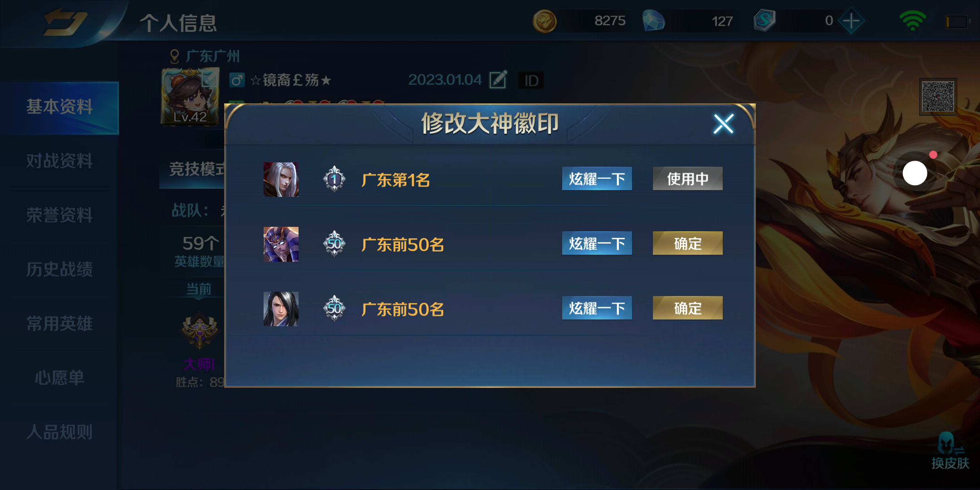Viewport: 980px width, 490px height.
Task: Tap the player avatar with Lv.42
Action: (x=190, y=96)
